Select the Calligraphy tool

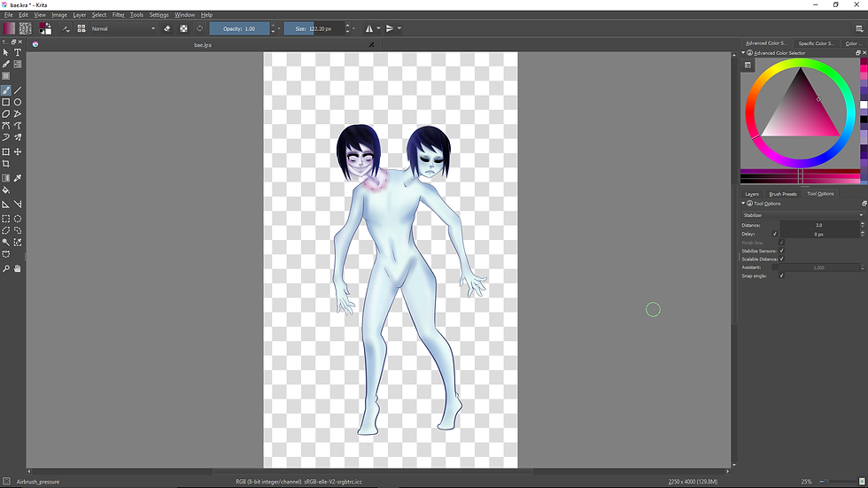pyautogui.click(x=5, y=64)
